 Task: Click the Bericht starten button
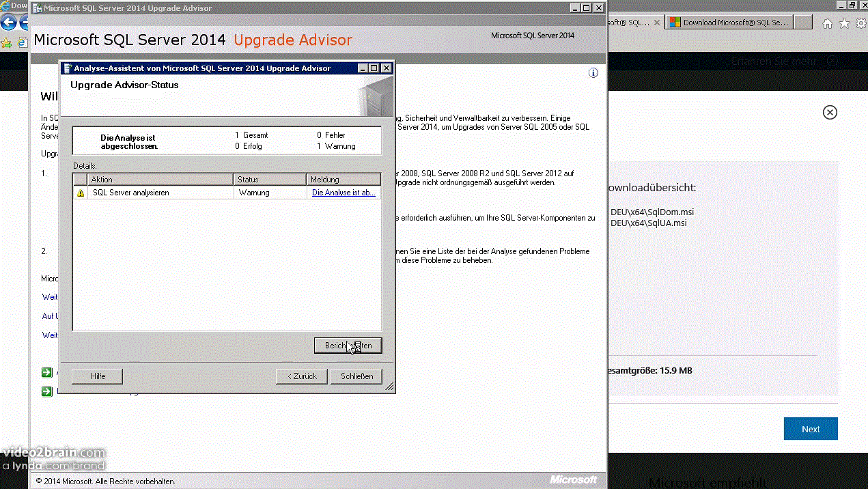point(348,346)
